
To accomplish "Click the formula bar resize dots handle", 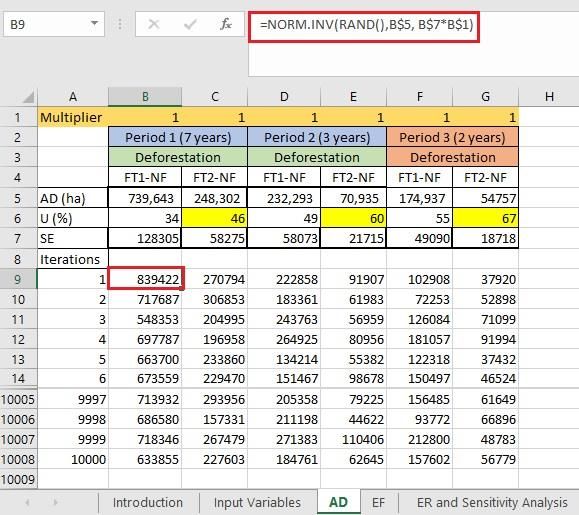I will pyautogui.click(x=120, y=24).
